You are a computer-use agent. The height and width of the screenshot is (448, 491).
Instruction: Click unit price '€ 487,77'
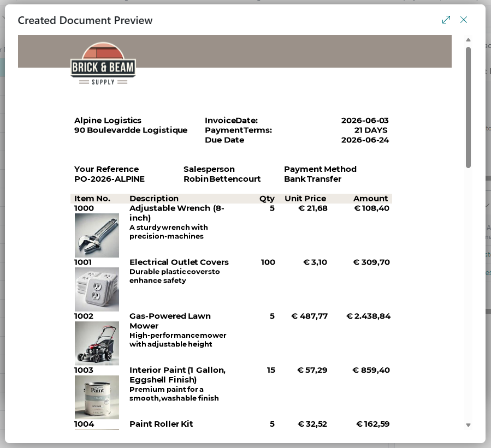coord(309,316)
